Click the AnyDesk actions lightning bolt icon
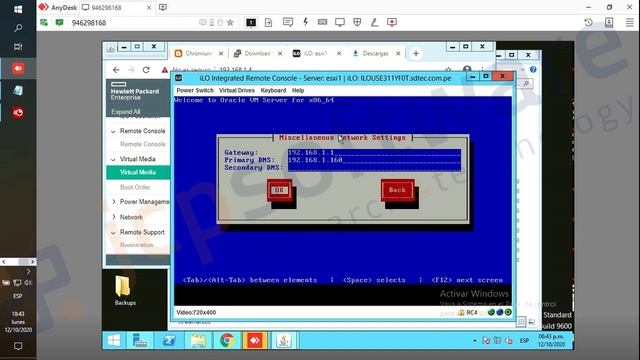 click(x=305, y=22)
